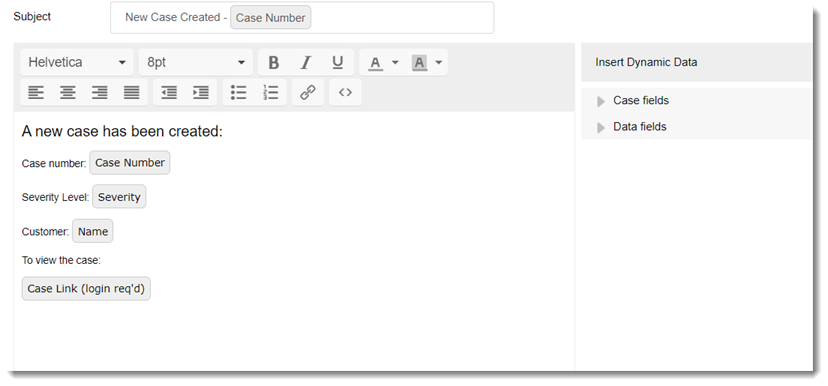828x386 pixels.
Task: Click the Subject label
Action: click(x=32, y=16)
